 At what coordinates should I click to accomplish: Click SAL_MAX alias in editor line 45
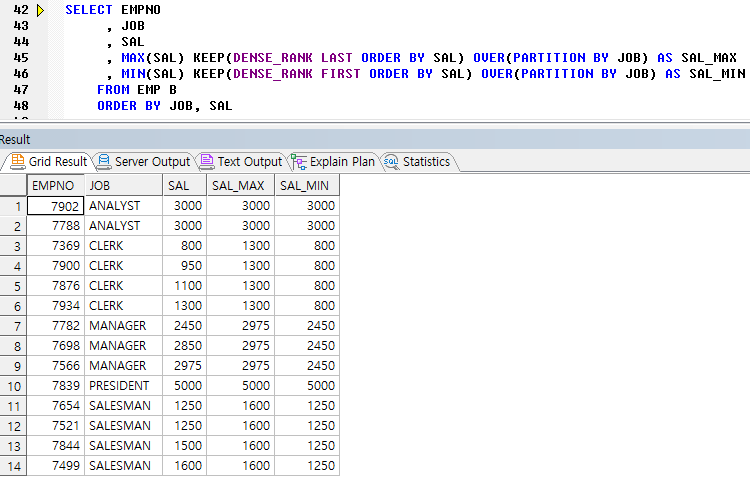[709, 58]
